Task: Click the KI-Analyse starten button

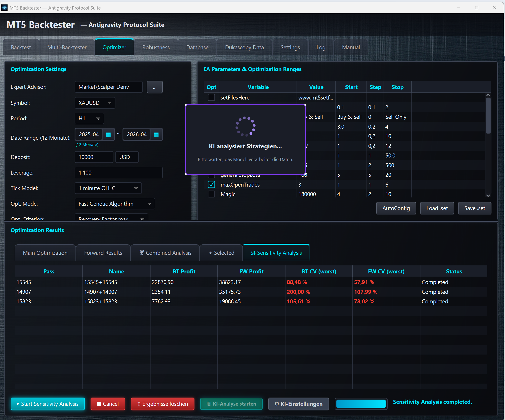Action: point(231,404)
